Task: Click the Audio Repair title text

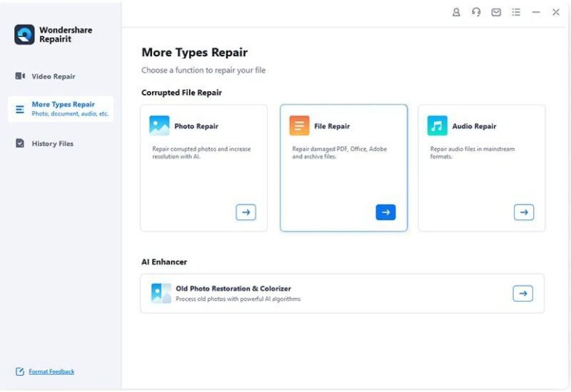Action: 474,126
